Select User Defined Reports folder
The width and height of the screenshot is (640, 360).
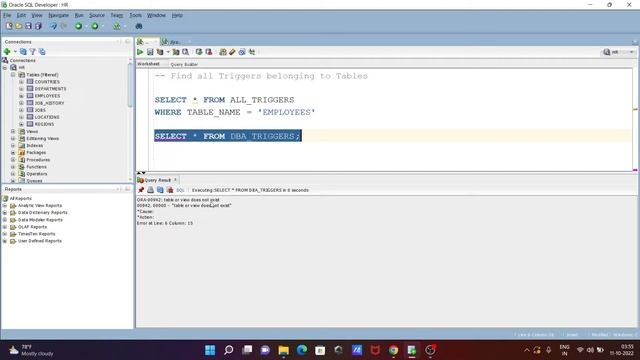[40, 241]
